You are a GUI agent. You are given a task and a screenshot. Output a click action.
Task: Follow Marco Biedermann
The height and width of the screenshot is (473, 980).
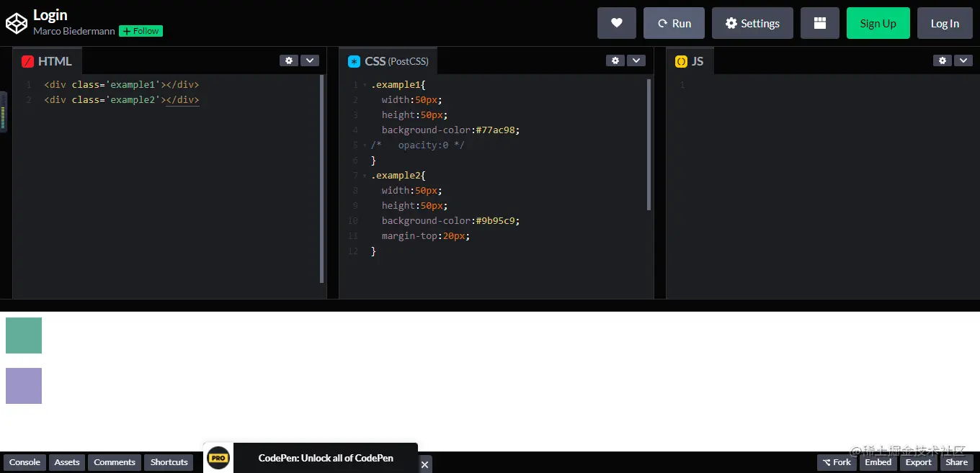coord(141,31)
